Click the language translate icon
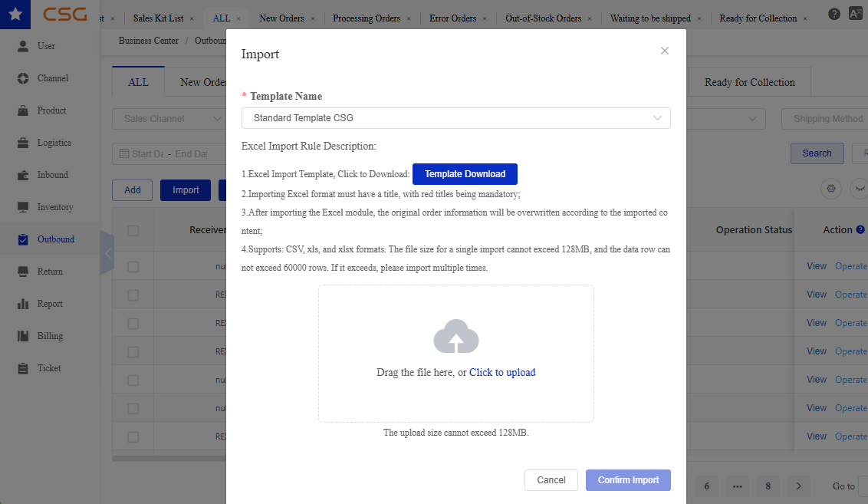Image resolution: width=868 pixels, height=504 pixels. [855, 14]
